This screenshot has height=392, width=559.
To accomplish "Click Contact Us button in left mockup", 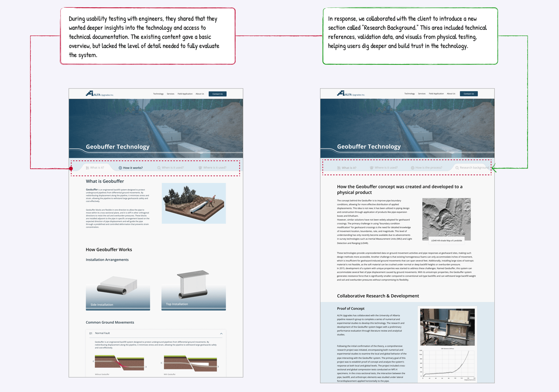I will [217, 94].
